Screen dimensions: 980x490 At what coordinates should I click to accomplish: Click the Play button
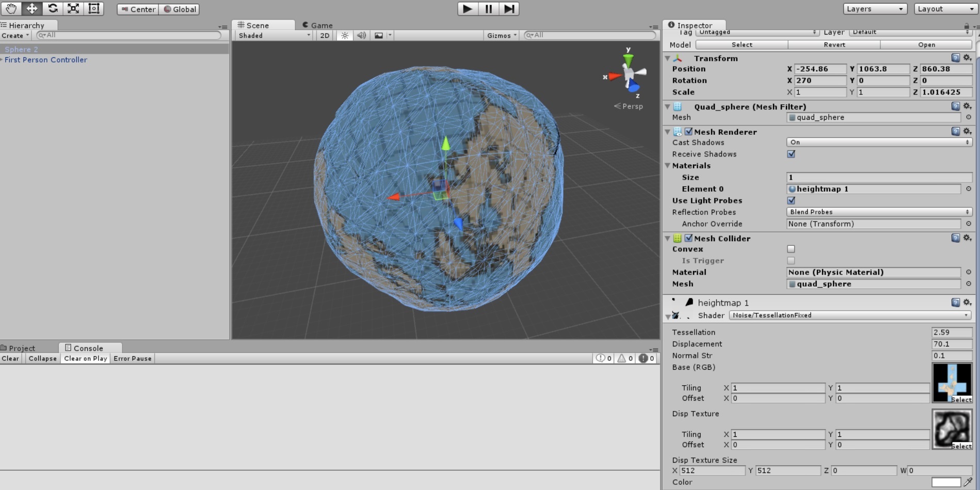point(468,9)
